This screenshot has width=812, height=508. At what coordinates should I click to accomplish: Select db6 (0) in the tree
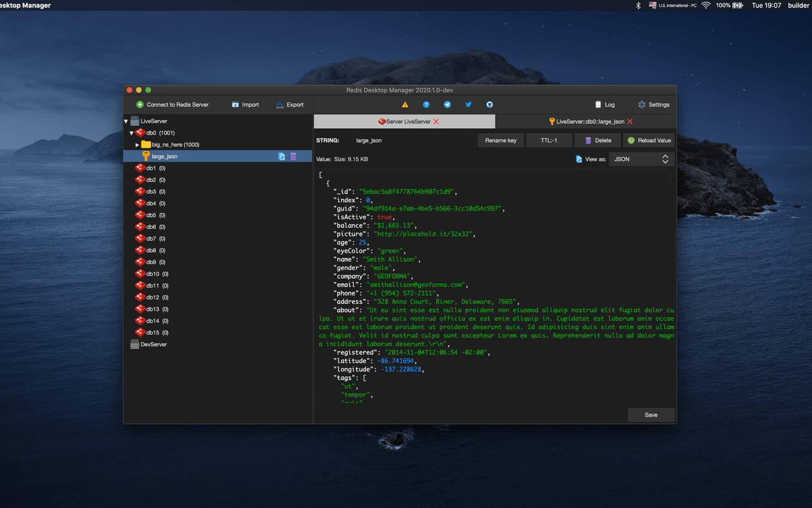point(155,227)
